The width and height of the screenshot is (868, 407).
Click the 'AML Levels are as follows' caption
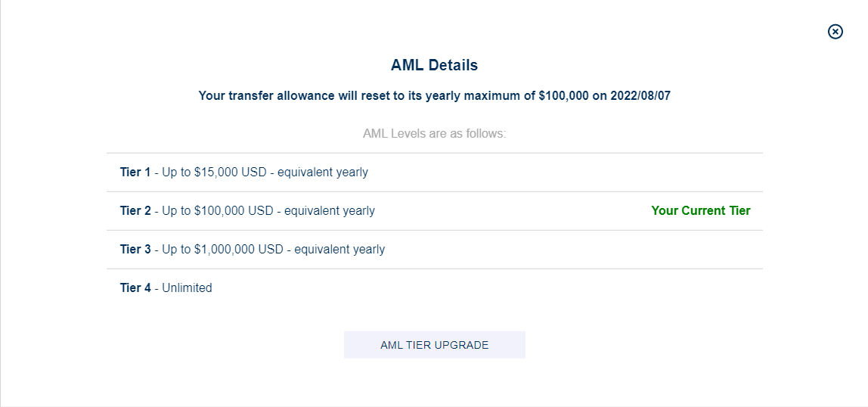[435, 133]
